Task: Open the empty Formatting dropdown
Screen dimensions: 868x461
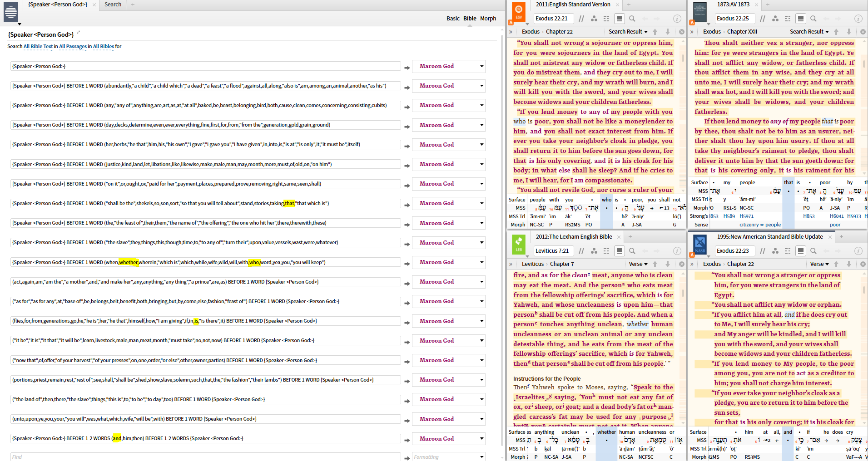Action: [x=448, y=457]
